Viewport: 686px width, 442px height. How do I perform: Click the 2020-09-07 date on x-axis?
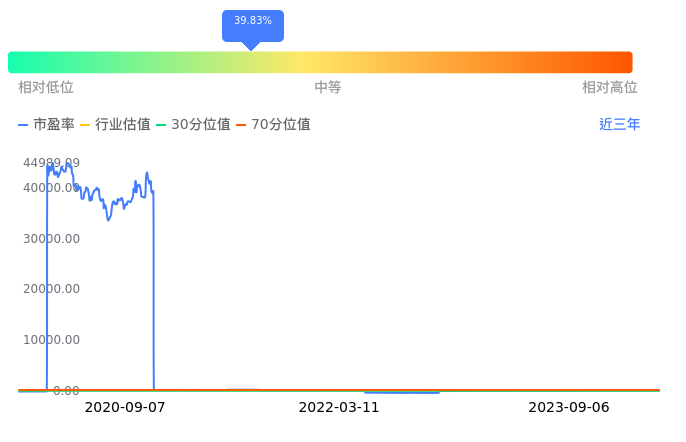tap(125, 408)
